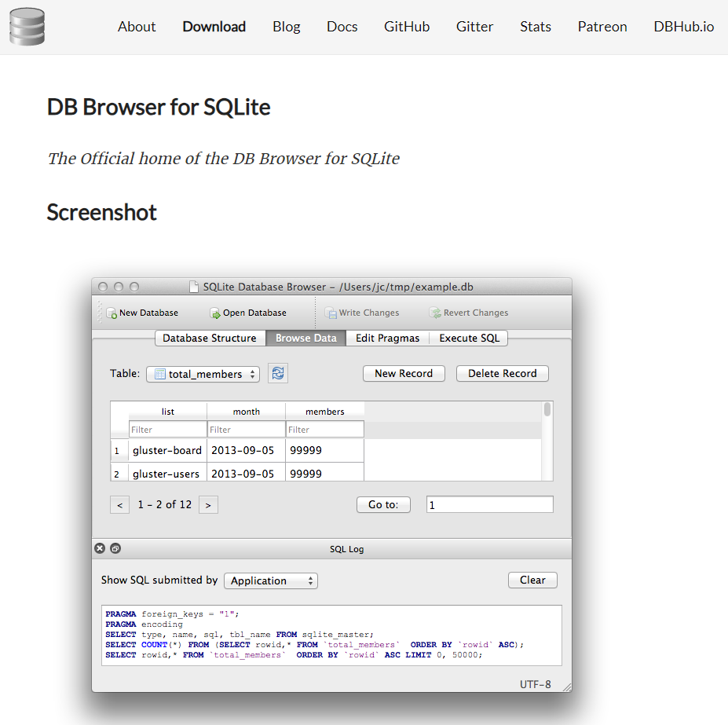Visit the GitHub link
Screen dimensions: 728x725
tap(407, 27)
